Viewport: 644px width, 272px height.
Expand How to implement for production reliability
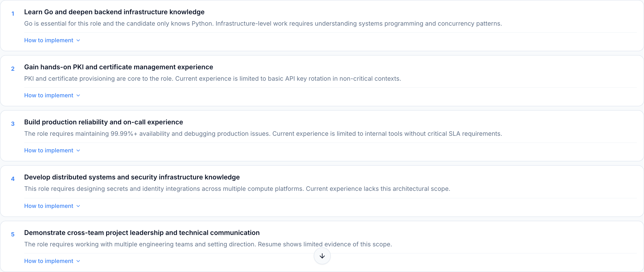click(x=49, y=150)
